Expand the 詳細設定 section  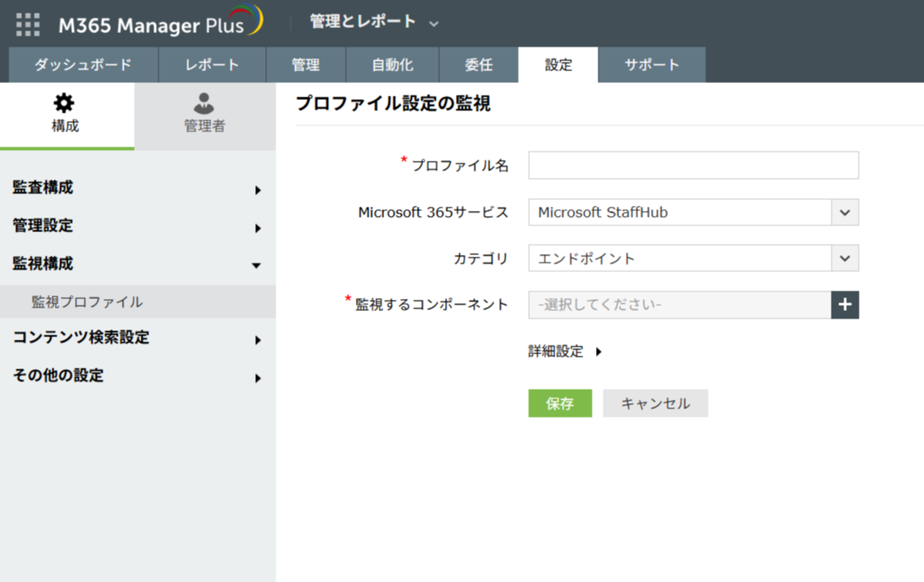565,352
